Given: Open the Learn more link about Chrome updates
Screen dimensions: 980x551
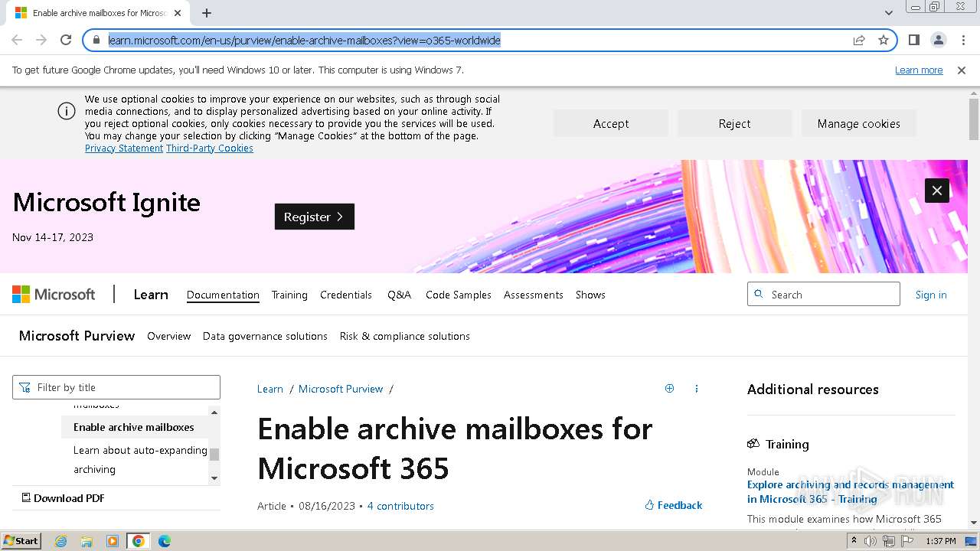Looking at the screenshot, I should pyautogui.click(x=919, y=70).
